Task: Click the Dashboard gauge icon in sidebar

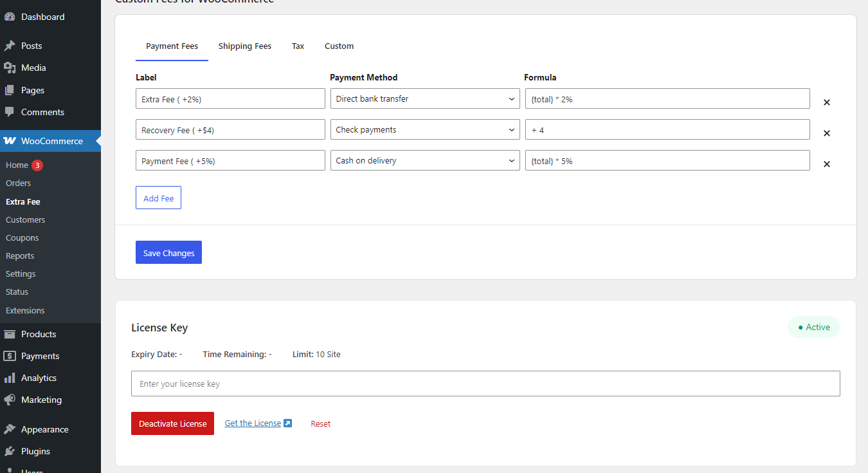Action: tap(10, 17)
